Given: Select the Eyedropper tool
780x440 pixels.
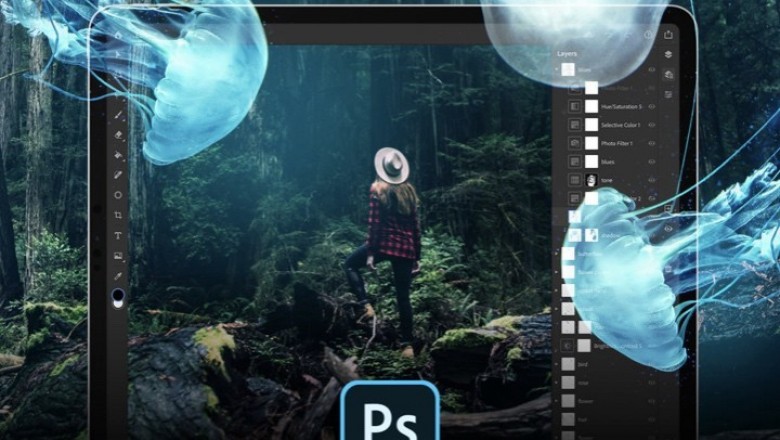Looking at the screenshot, I should 118,276.
